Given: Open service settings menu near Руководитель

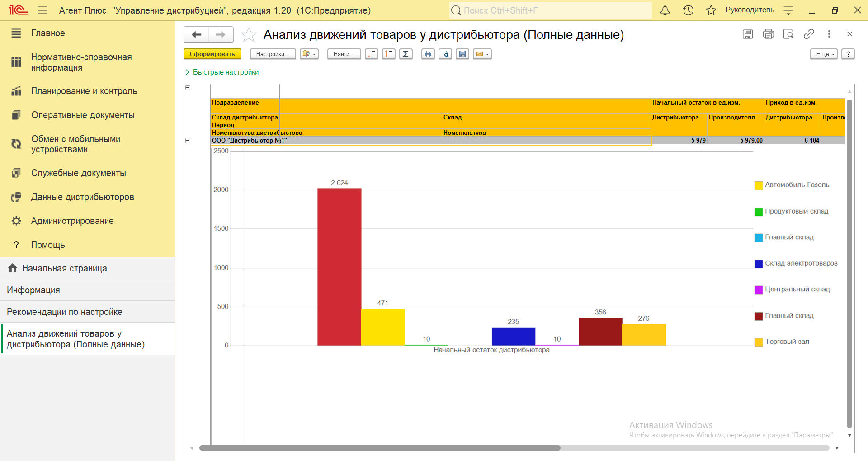Looking at the screenshot, I should pyautogui.click(x=788, y=10).
